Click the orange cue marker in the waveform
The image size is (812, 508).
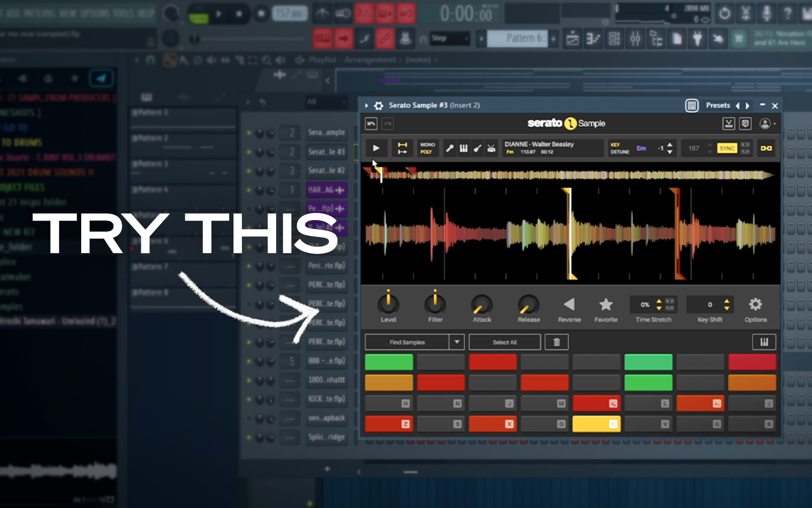pyautogui.click(x=678, y=234)
